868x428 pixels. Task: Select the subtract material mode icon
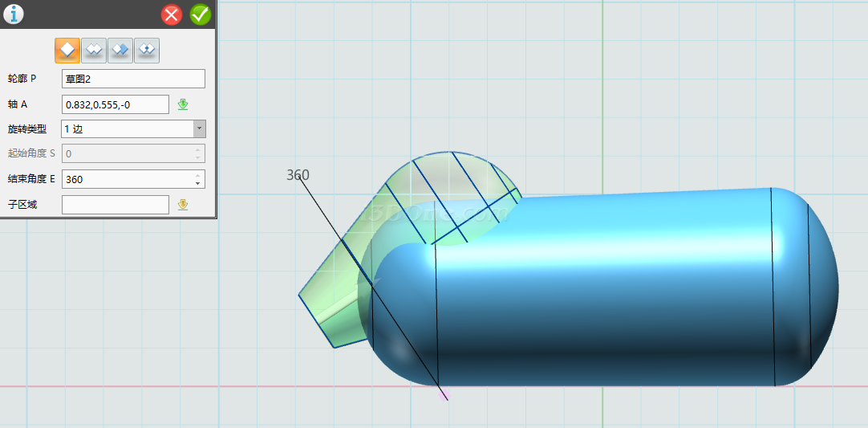tap(120, 50)
